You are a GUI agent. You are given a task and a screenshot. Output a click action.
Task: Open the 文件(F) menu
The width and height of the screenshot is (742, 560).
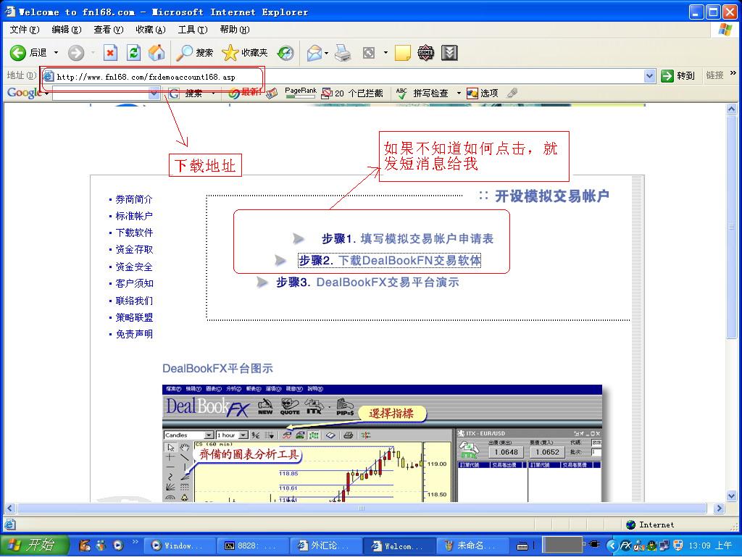pyautogui.click(x=25, y=29)
